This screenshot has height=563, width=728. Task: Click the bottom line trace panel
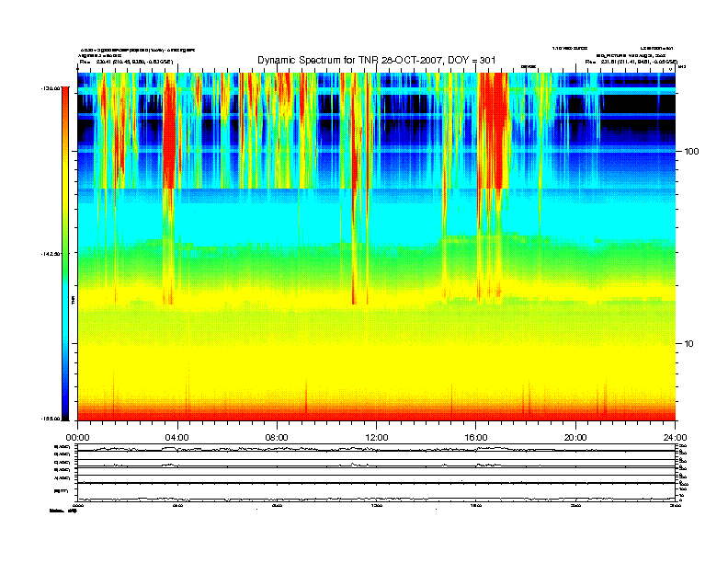point(376,492)
